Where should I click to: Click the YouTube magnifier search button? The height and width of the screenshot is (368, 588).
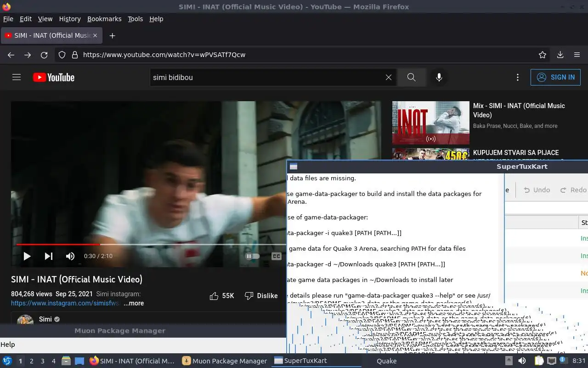click(x=411, y=77)
